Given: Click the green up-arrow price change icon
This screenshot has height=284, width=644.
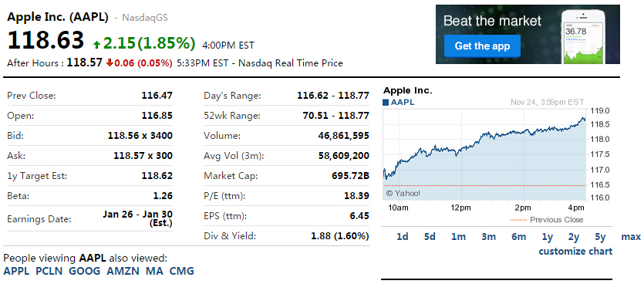Looking at the screenshot, I should [96, 45].
